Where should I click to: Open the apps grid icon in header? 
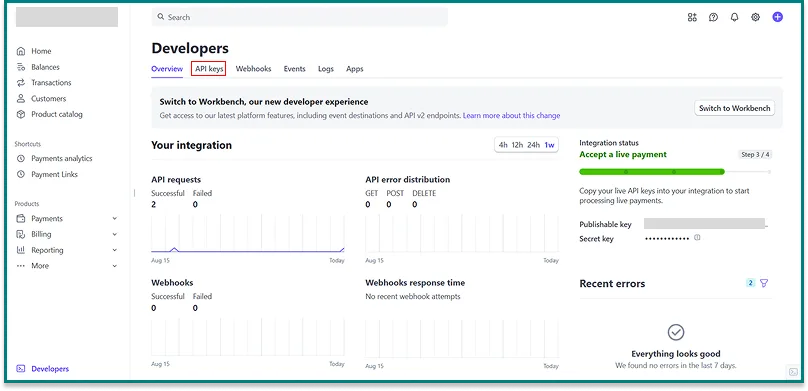click(692, 17)
